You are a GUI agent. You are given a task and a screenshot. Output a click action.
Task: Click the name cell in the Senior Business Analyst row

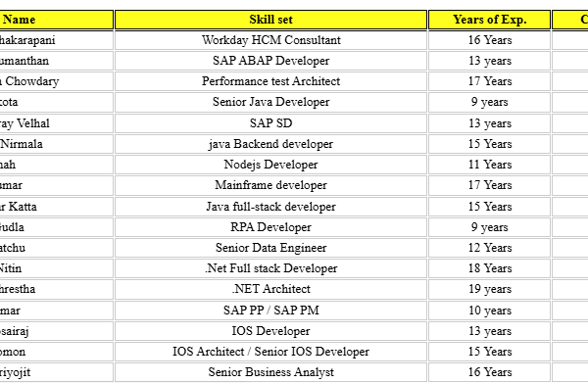click(56, 372)
